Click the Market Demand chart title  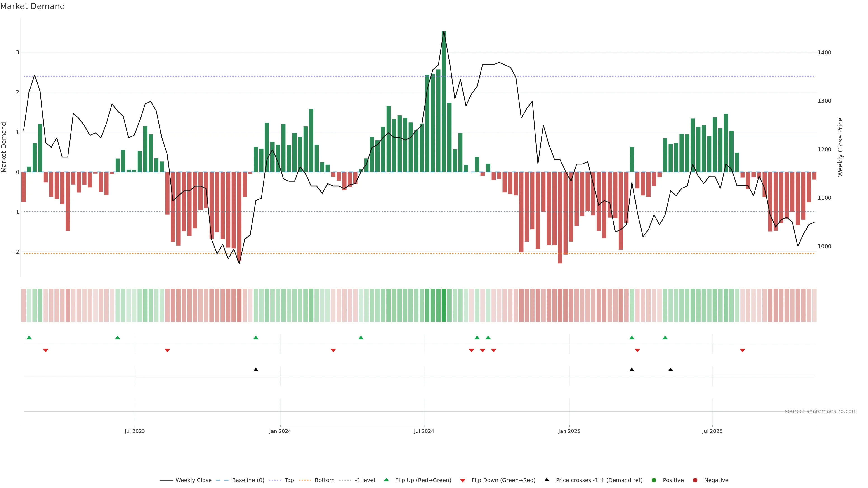point(32,6)
